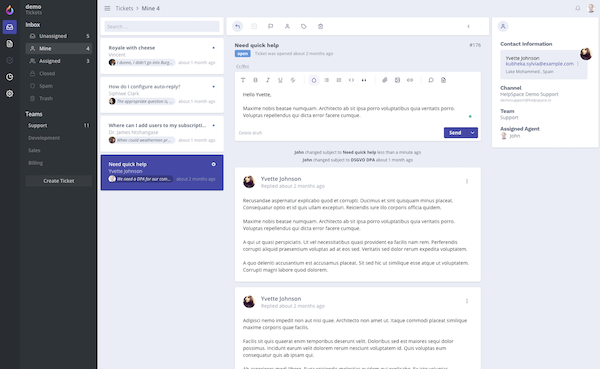Open the Settings gear icon in sidebar
Screen dimensions: 600x369
coord(10,93)
